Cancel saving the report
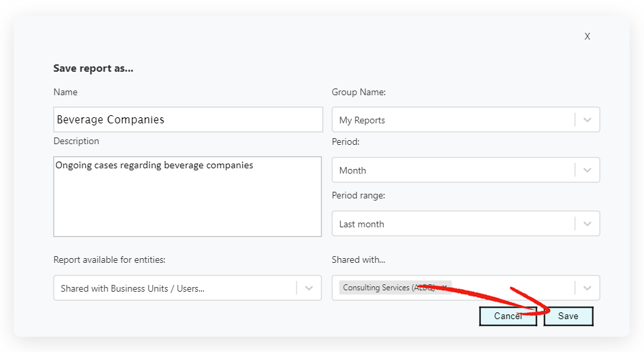 (x=508, y=316)
